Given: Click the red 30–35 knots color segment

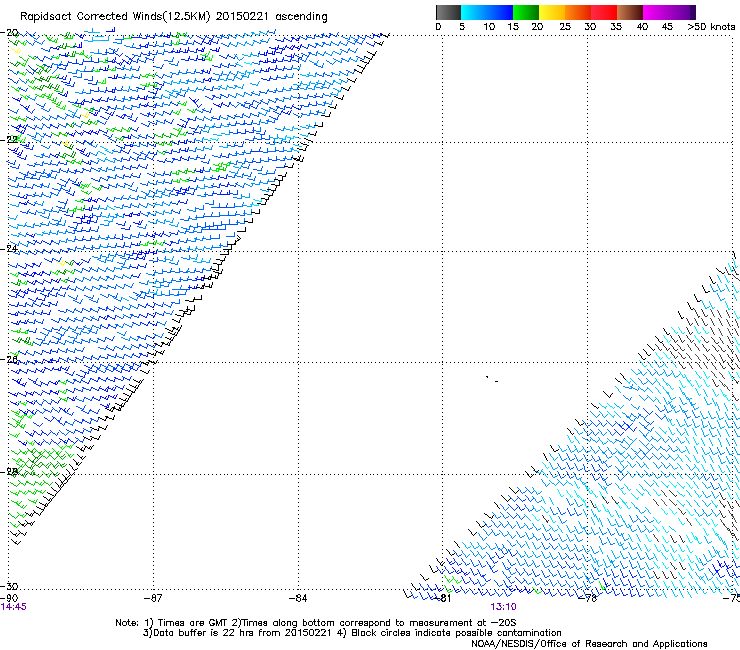Looking at the screenshot, I should coord(604,12).
